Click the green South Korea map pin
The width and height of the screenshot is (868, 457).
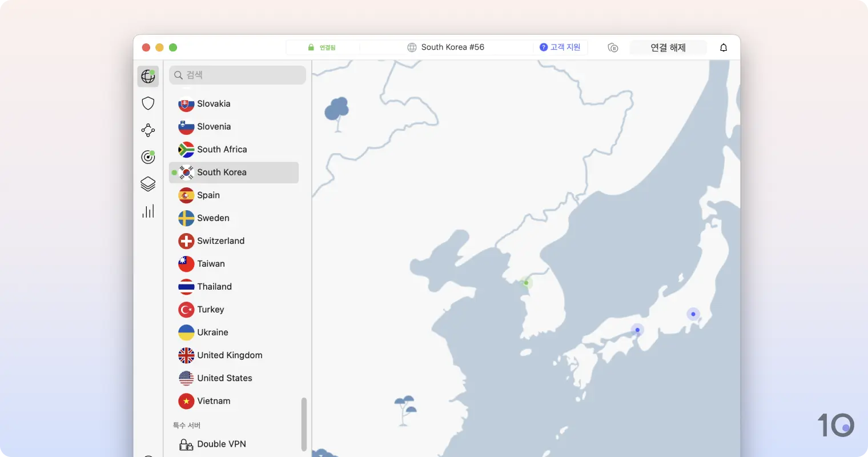point(526,282)
